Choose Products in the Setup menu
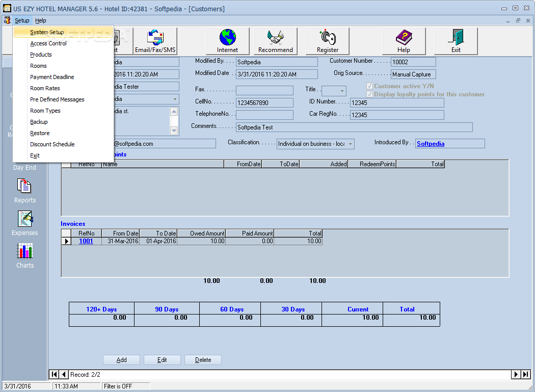535x392 pixels. tap(63, 55)
